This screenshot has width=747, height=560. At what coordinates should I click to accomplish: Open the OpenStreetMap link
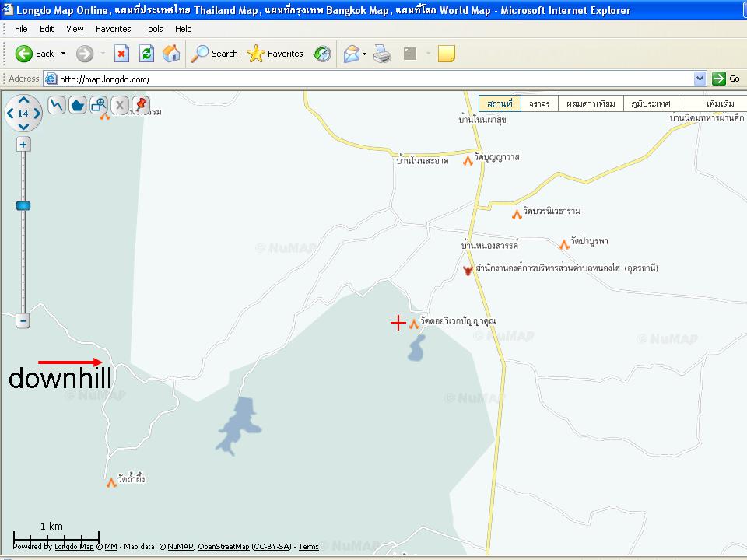[x=223, y=546]
